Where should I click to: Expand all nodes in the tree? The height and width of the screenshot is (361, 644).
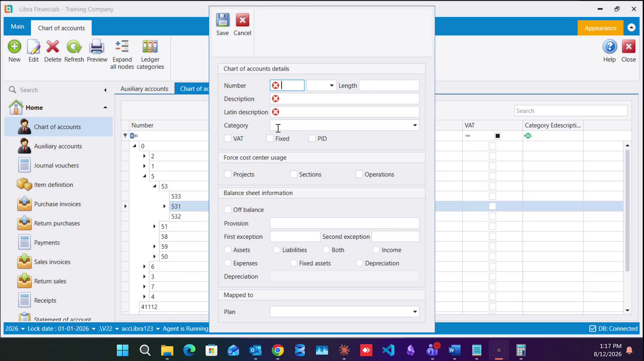122,55
